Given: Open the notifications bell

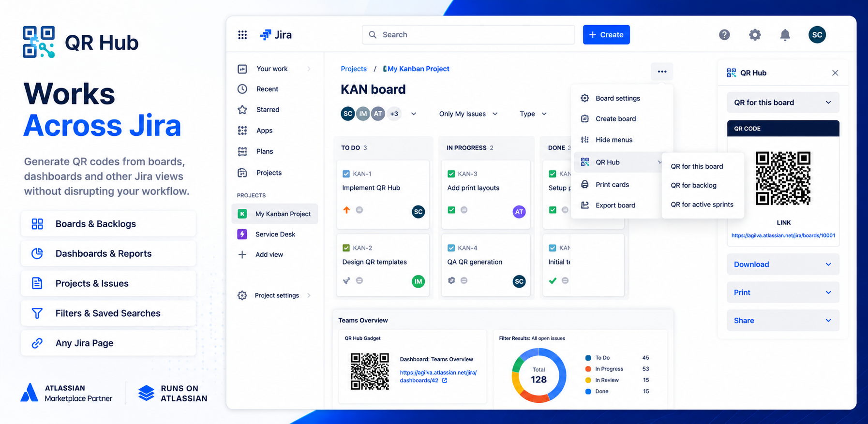Looking at the screenshot, I should 785,35.
